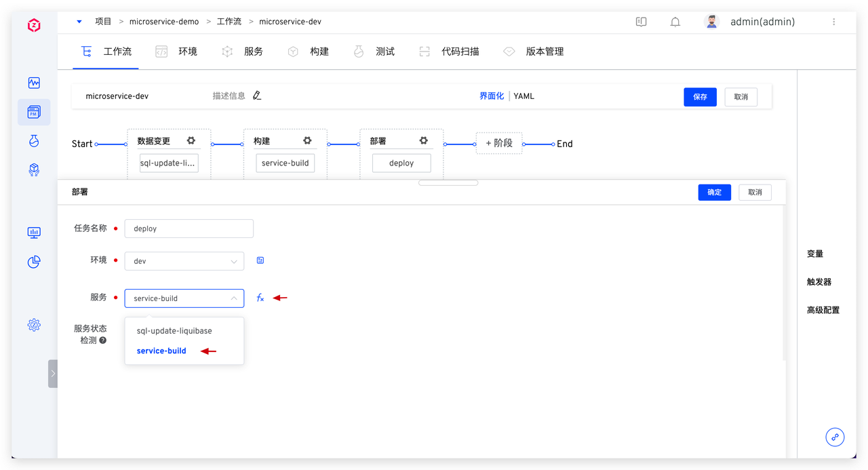Click the panel resize handle bar
This screenshot has width=868, height=470.
coord(448,182)
